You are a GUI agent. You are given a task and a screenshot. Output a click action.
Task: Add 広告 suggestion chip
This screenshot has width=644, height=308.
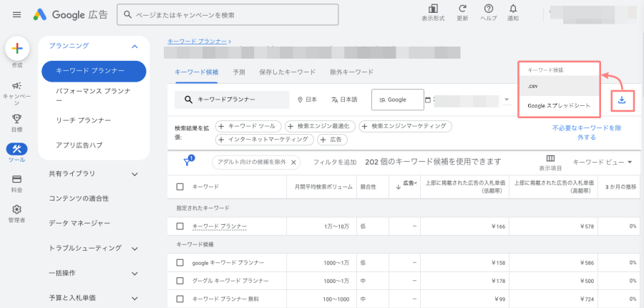332,140
